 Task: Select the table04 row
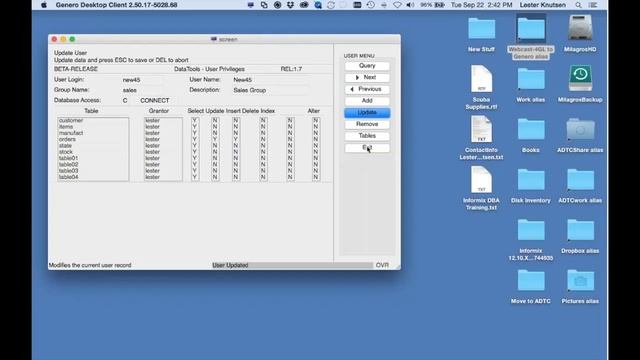click(x=93, y=177)
